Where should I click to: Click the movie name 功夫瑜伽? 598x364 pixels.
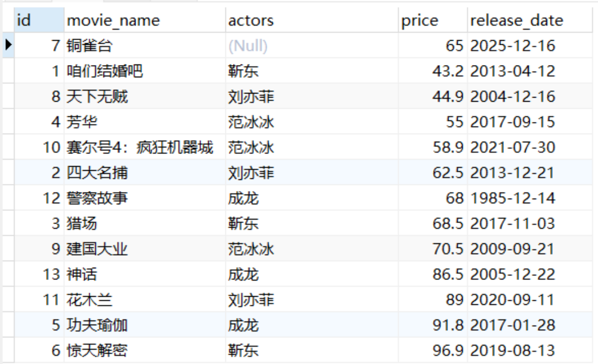tap(97, 325)
